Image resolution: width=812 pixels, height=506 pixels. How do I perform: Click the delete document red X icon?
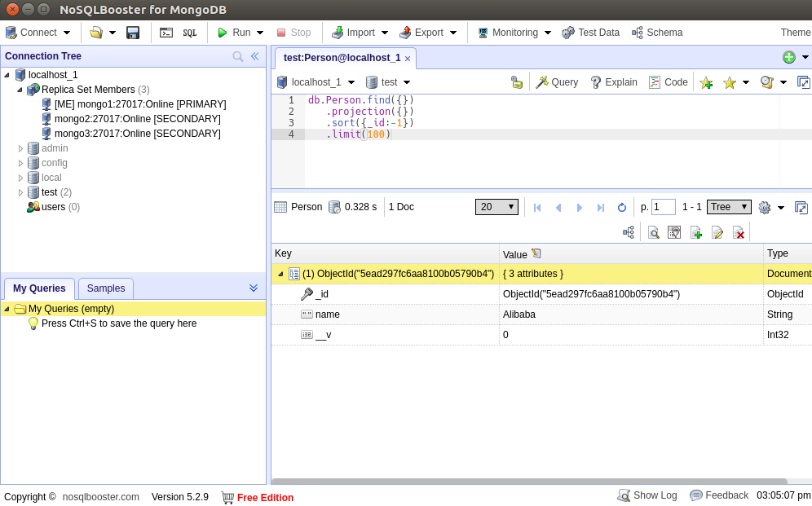pyautogui.click(x=739, y=233)
